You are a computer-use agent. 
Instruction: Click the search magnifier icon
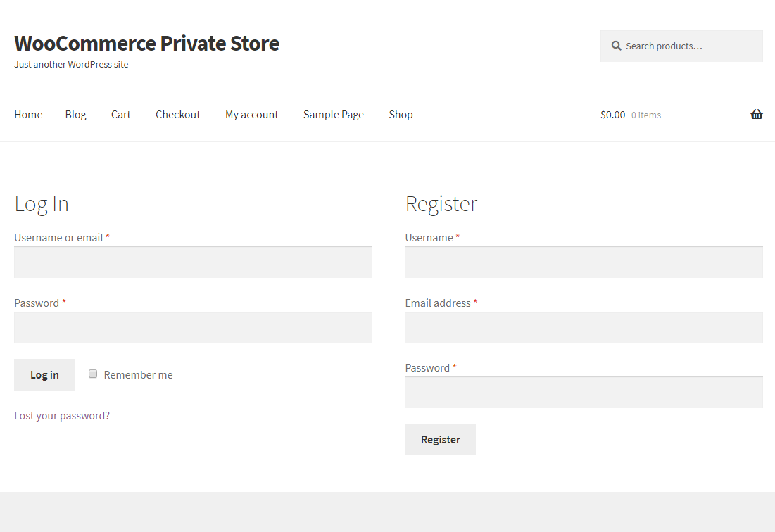click(x=617, y=46)
